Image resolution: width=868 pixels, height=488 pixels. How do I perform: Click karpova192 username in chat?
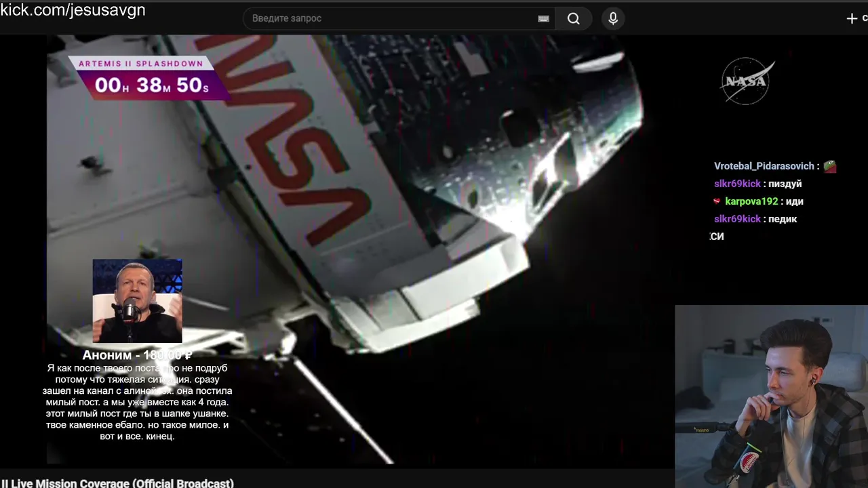point(751,201)
